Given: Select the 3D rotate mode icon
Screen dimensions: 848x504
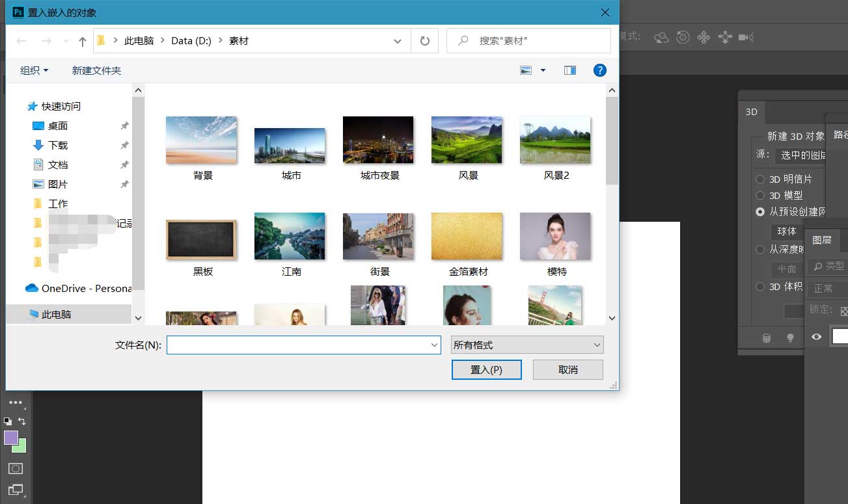Looking at the screenshot, I should coord(662,37).
